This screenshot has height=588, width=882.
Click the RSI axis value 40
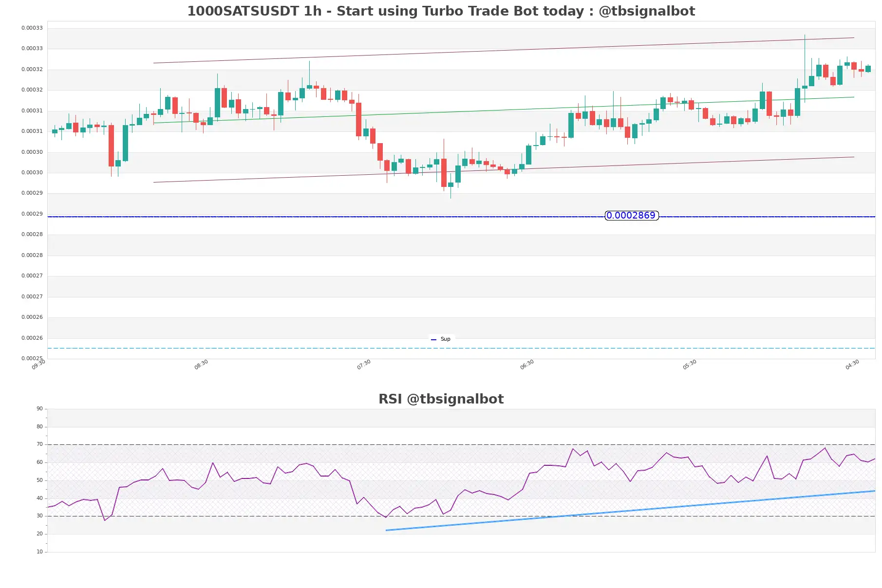(39, 498)
